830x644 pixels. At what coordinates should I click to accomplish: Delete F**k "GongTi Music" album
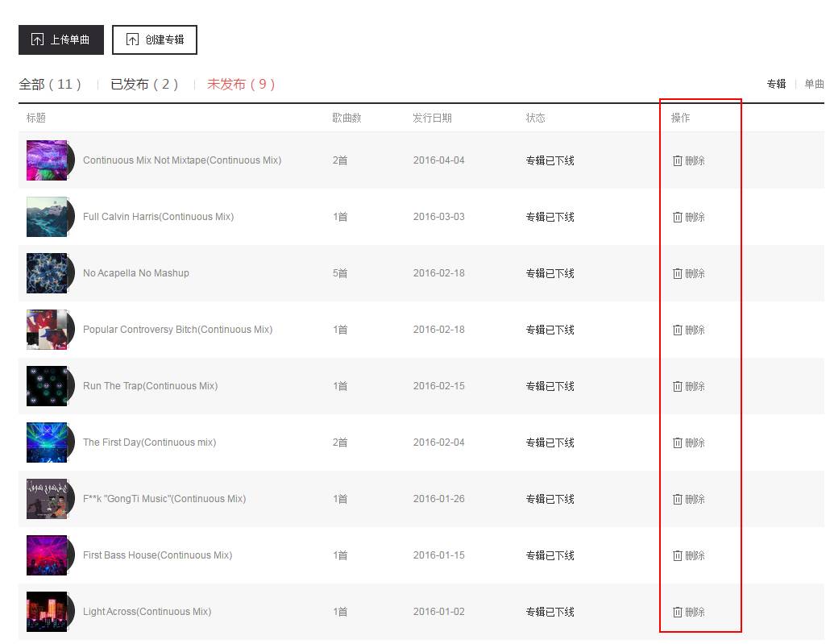689,499
